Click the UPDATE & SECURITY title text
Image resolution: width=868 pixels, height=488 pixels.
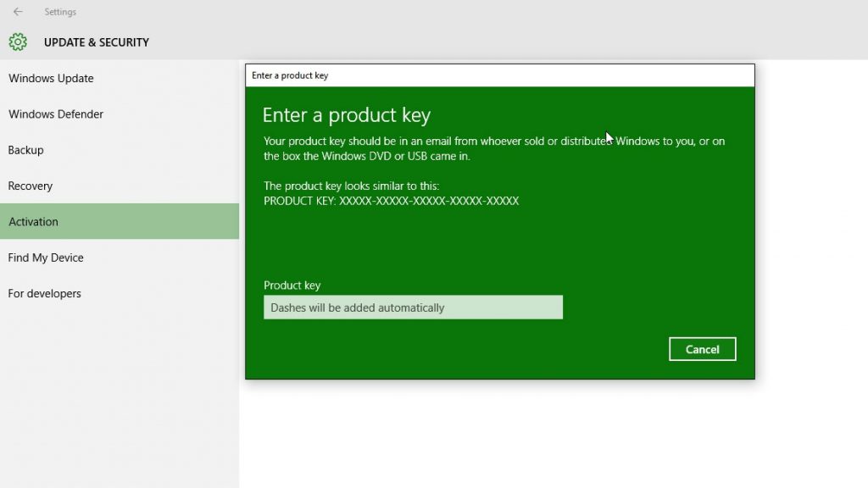tap(97, 42)
